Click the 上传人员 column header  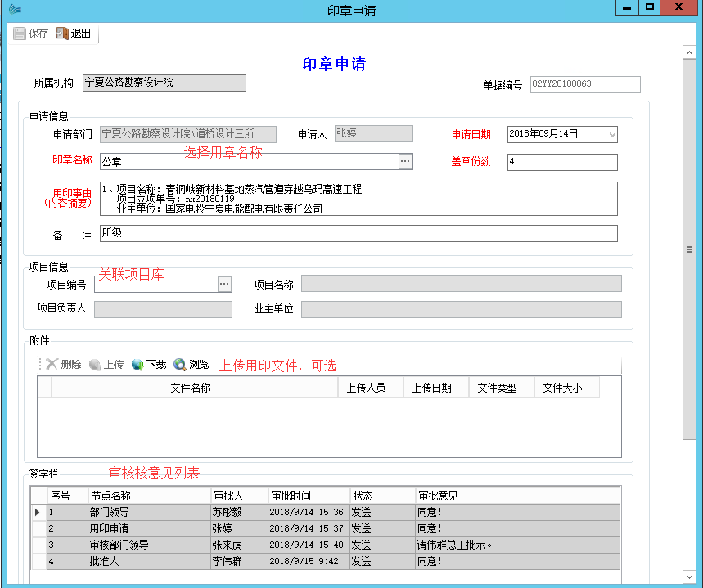[371, 388]
